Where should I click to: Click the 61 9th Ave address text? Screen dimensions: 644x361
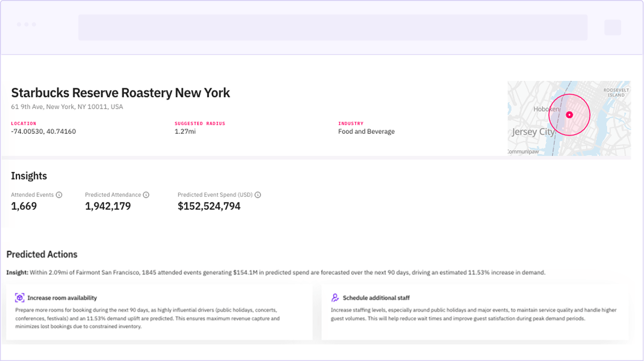[x=67, y=107]
